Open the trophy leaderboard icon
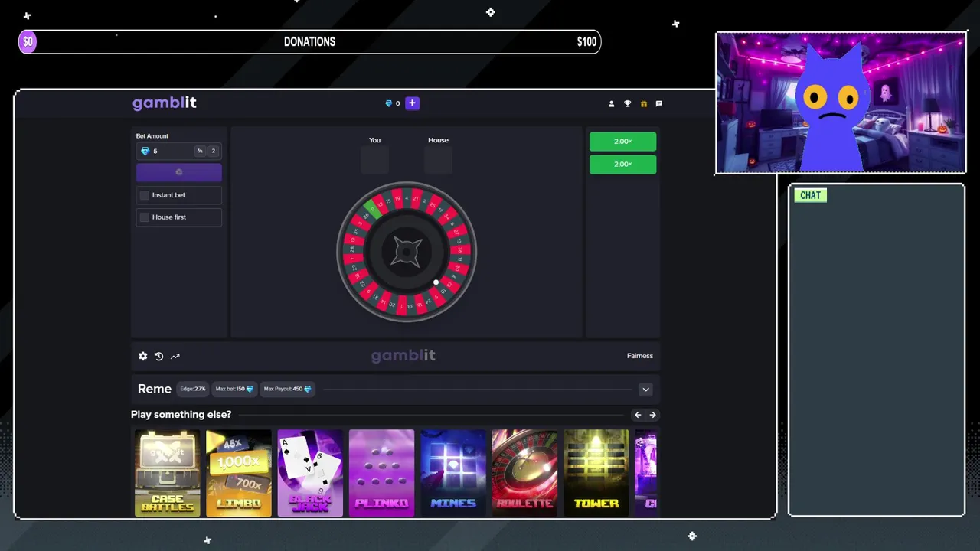The width and height of the screenshot is (980, 551). coord(627,103)
